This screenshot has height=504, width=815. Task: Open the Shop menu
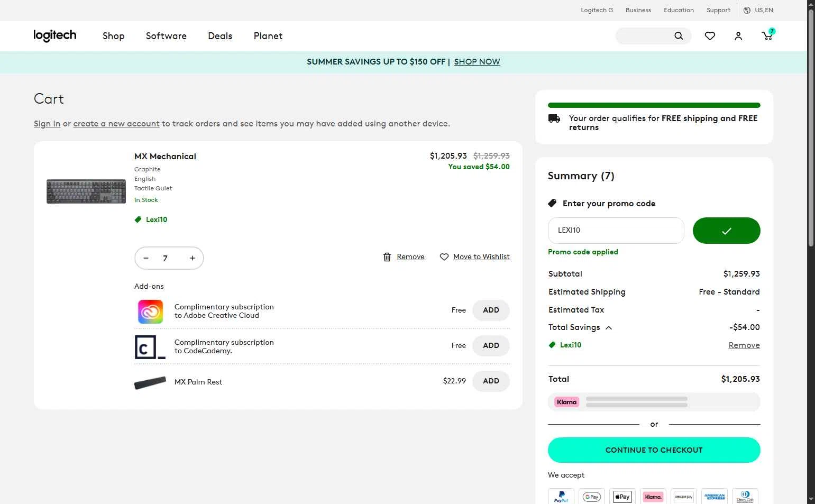click(114, 36)
